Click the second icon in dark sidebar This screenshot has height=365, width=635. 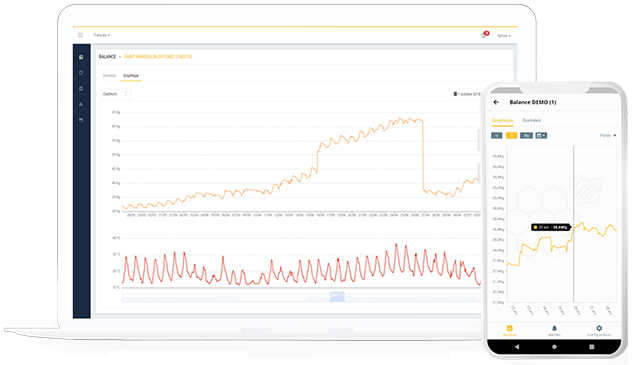[81, 73]
